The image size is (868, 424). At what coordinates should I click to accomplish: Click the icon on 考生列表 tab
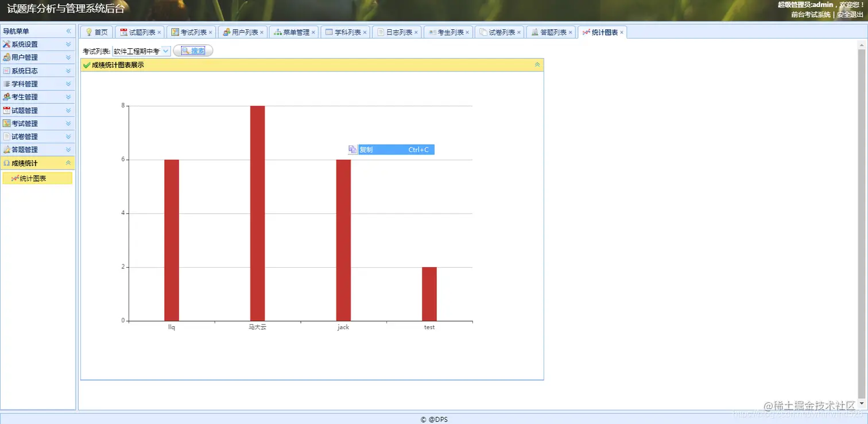point(432,32)
